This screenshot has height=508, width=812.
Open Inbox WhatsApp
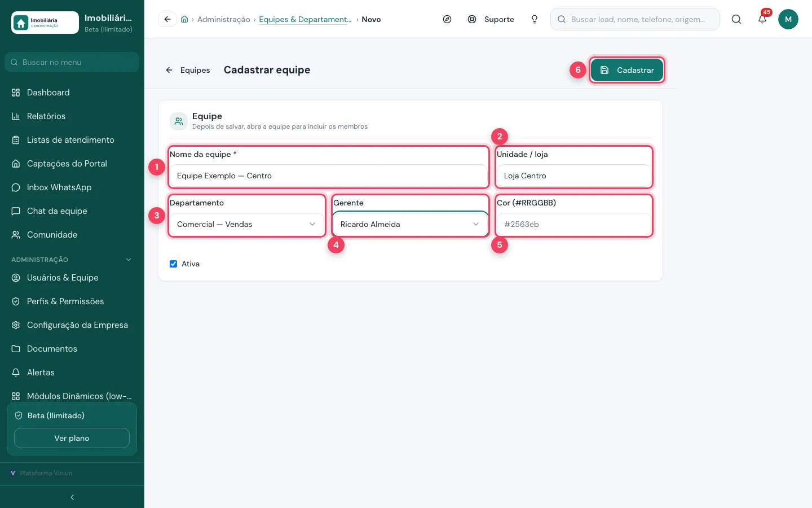point(72,187)
